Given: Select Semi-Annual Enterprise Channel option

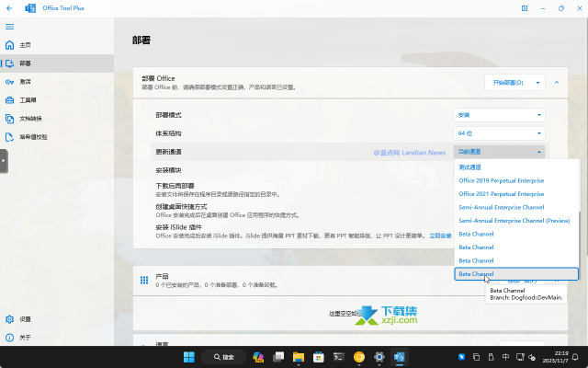Looking at the screenshot, I should pos(516,207).
